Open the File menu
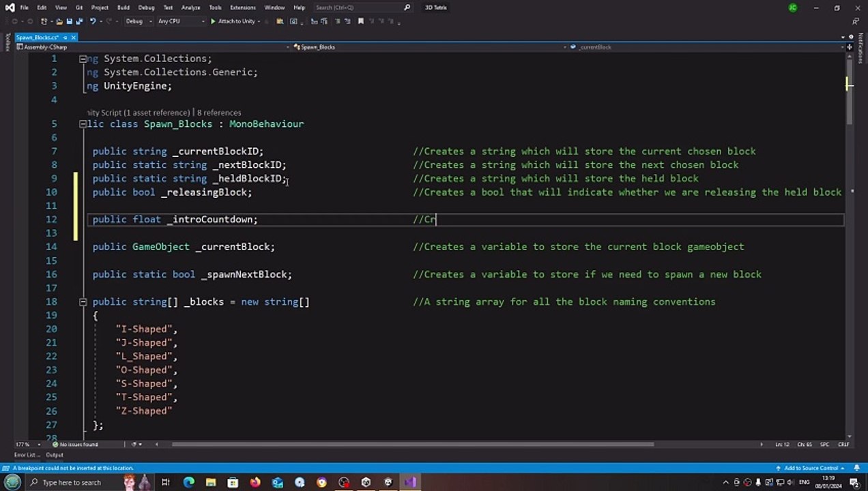This screenshot has width=868, height=491. (x=24, y=8)
